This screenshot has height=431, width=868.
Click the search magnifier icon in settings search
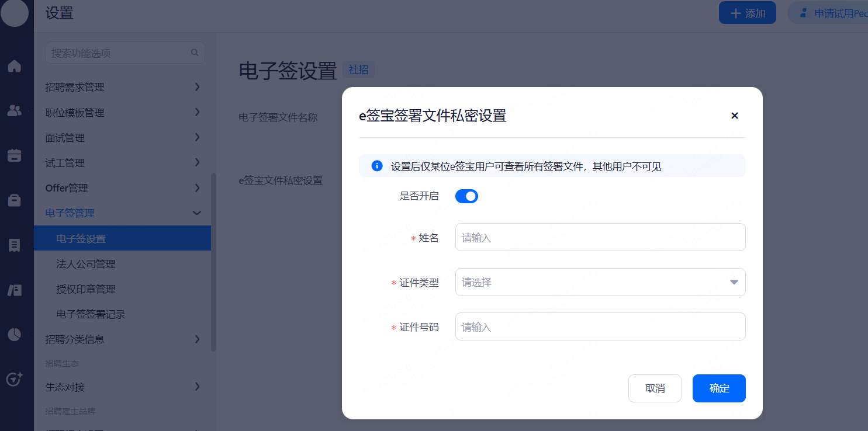(x=195, y=53)
